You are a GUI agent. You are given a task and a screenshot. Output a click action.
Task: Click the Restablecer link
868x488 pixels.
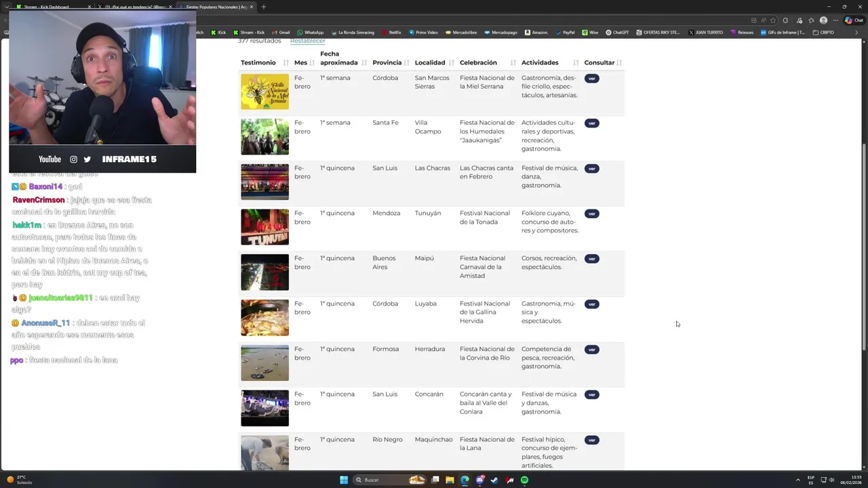[308, 41]
